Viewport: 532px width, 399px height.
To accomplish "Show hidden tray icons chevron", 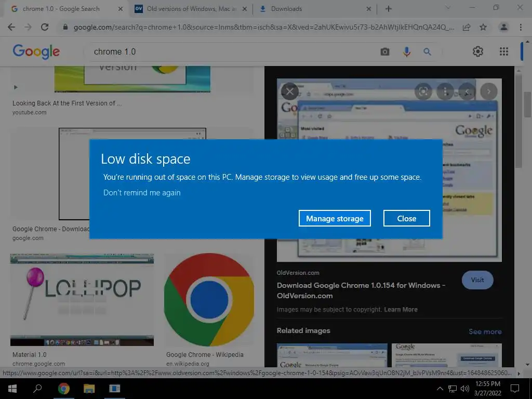I will pos(440,389).
